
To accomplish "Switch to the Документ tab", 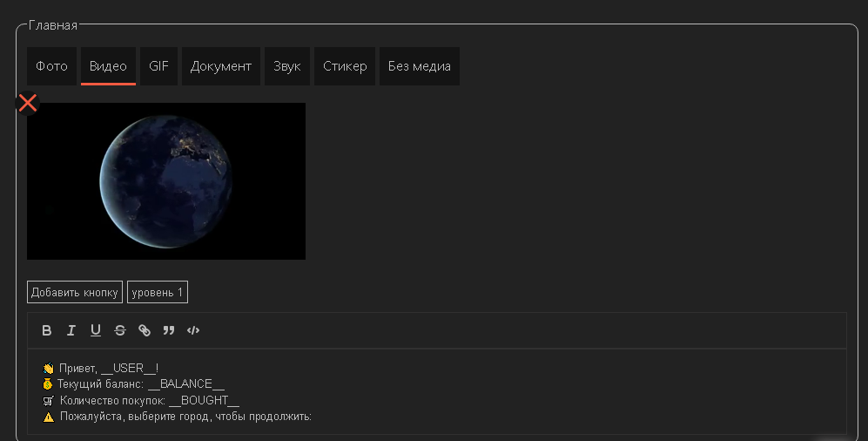I will coord(221,66).
